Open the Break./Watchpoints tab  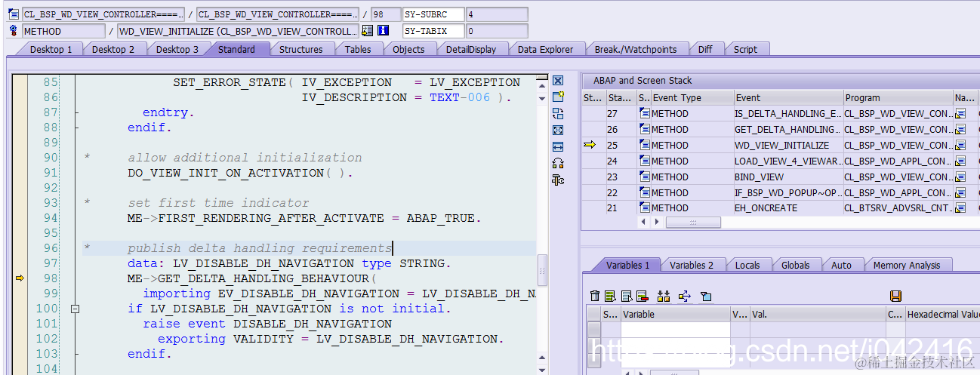(x=636, y=49)
